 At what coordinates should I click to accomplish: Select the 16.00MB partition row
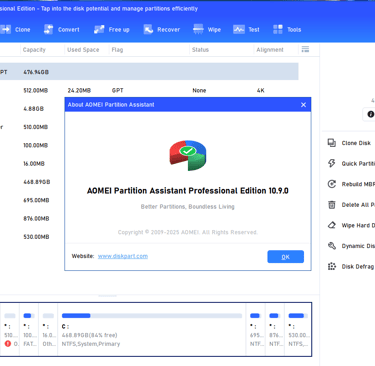[x=34, y=164]
